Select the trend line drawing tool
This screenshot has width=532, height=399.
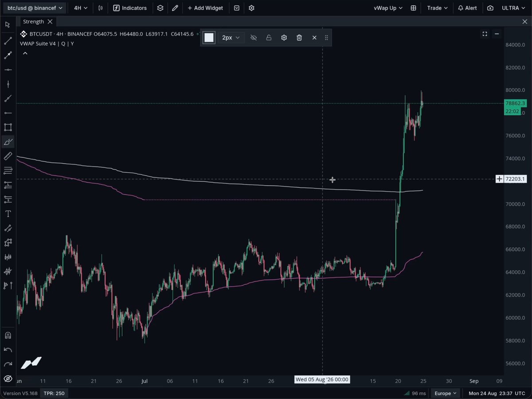(x=8, y=41)
